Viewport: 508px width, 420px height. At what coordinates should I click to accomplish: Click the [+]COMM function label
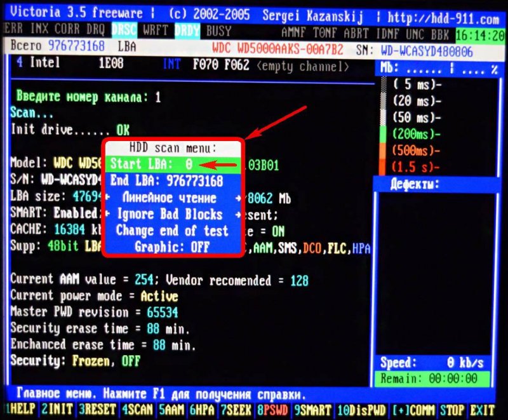point(413,410)
